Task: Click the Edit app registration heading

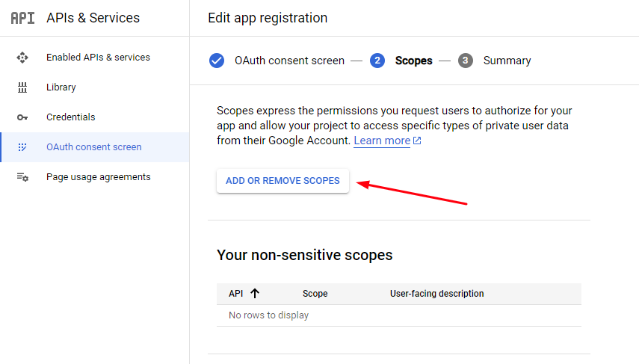Action: coord(268,18)
